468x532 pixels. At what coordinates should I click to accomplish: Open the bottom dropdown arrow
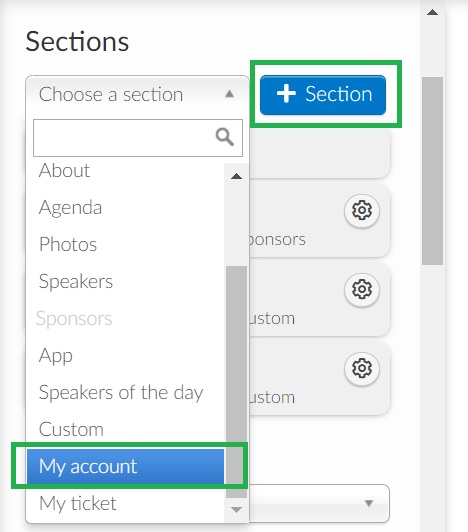(x=369, y=502)
